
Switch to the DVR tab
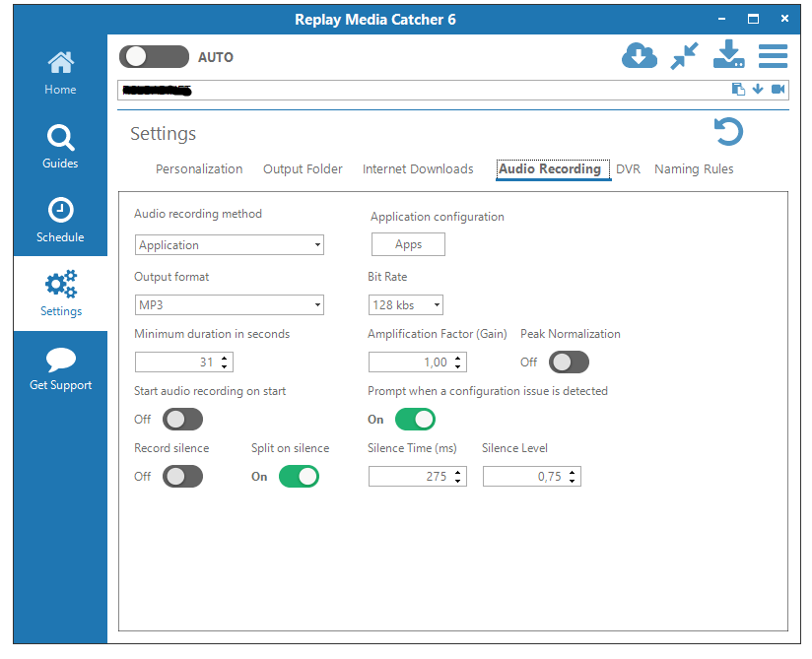(x=628, y=169)
